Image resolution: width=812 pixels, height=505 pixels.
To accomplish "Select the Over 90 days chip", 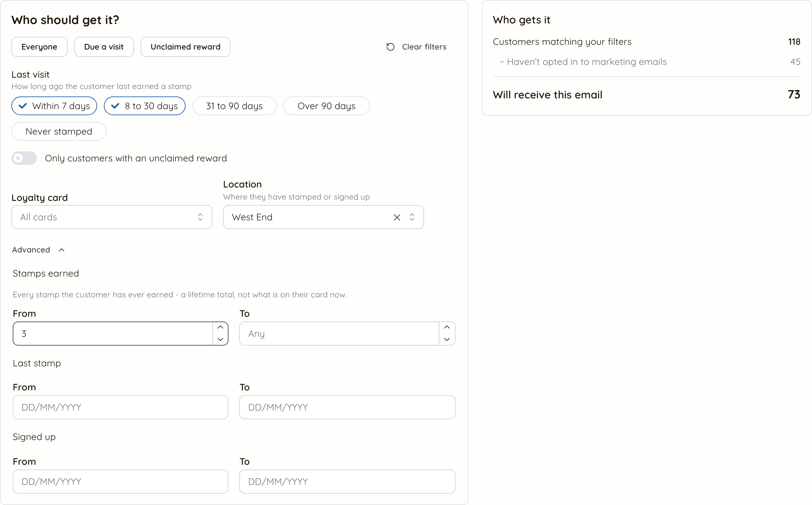I will tap(327, 106).
